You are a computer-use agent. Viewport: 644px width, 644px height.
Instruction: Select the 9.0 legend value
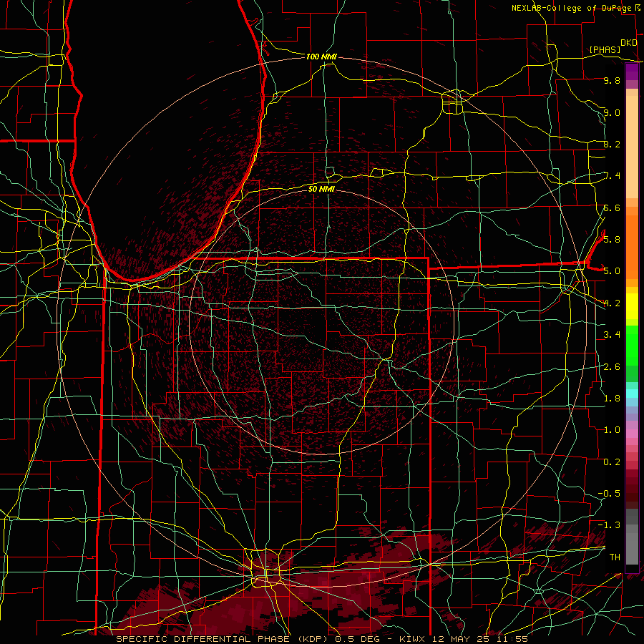point(612,112)
